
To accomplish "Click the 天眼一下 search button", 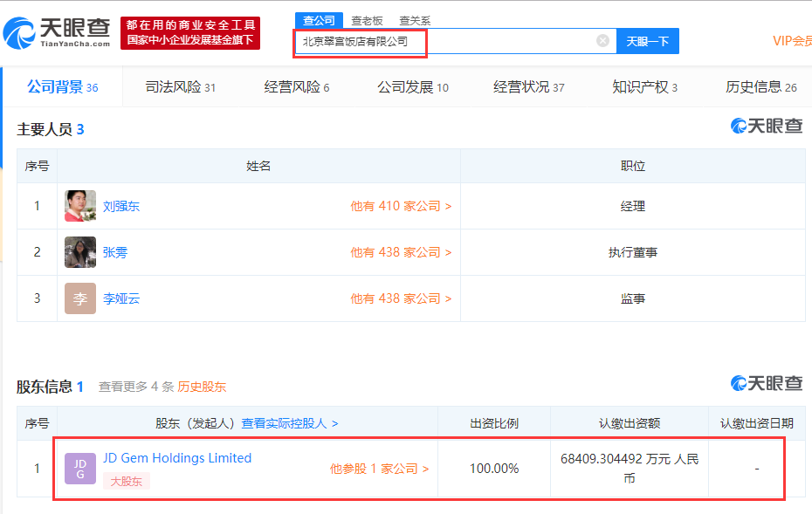I will point(647,41).
